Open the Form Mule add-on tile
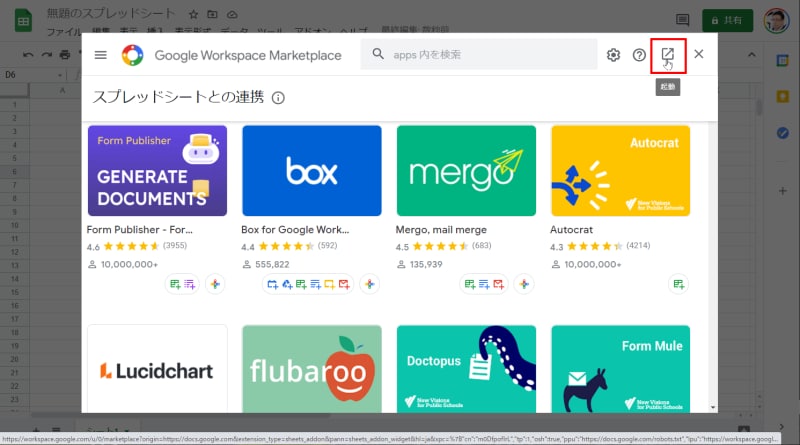The width and height of the screenshot is (800, 445). pos(619,368)
